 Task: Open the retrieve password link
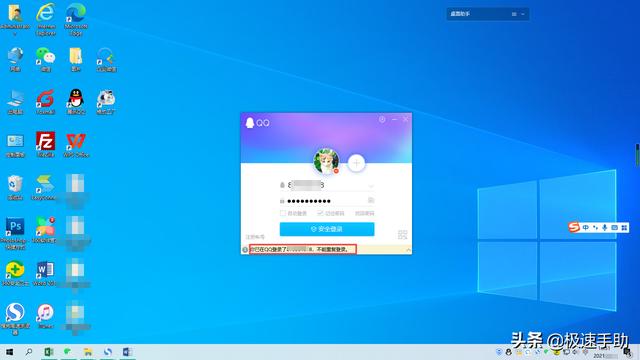[x=364, y=213]
